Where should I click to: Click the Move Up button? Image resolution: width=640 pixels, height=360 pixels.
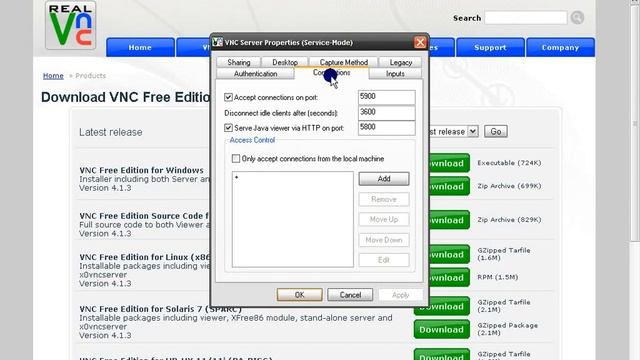[x=384, y=219]
